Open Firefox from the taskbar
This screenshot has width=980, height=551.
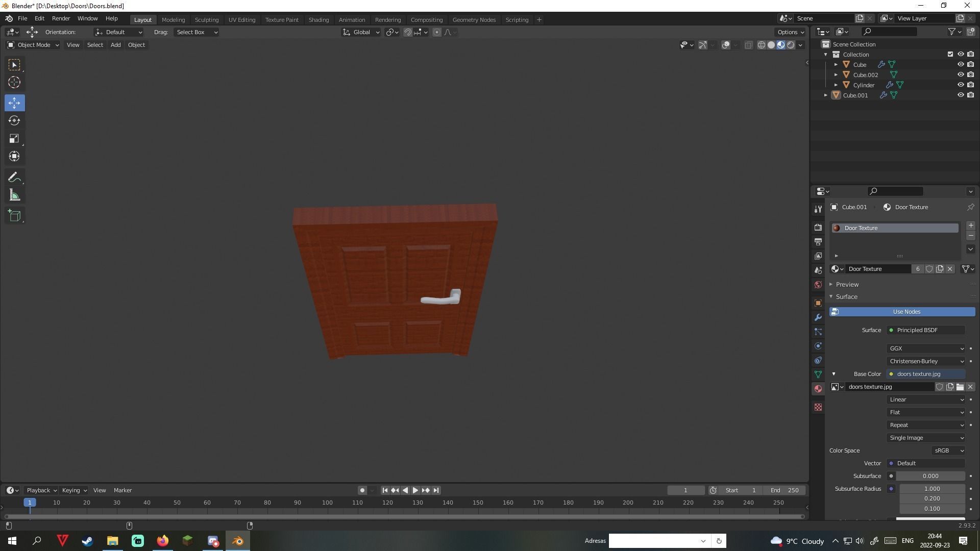click(x=162, y=541)
